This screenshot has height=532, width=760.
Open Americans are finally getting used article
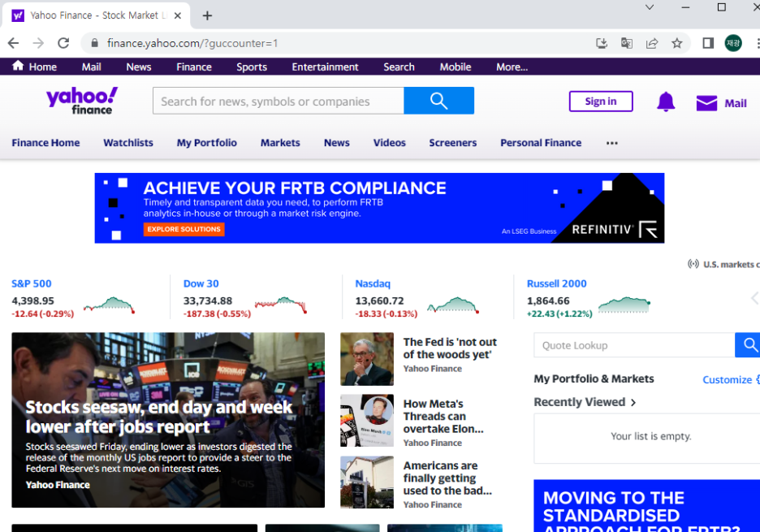(447, 478)
